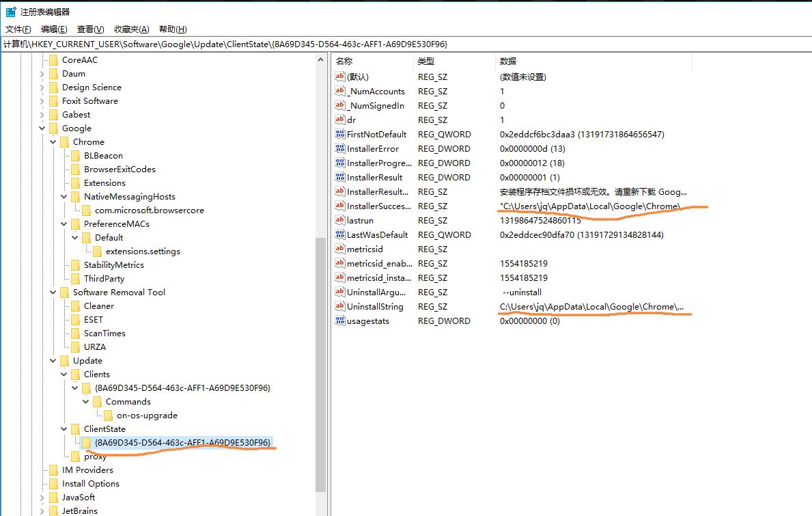Click folder icon of on-os-upgrade key
The height and width of the screenshot is (516, 812).
pos(108,415)
